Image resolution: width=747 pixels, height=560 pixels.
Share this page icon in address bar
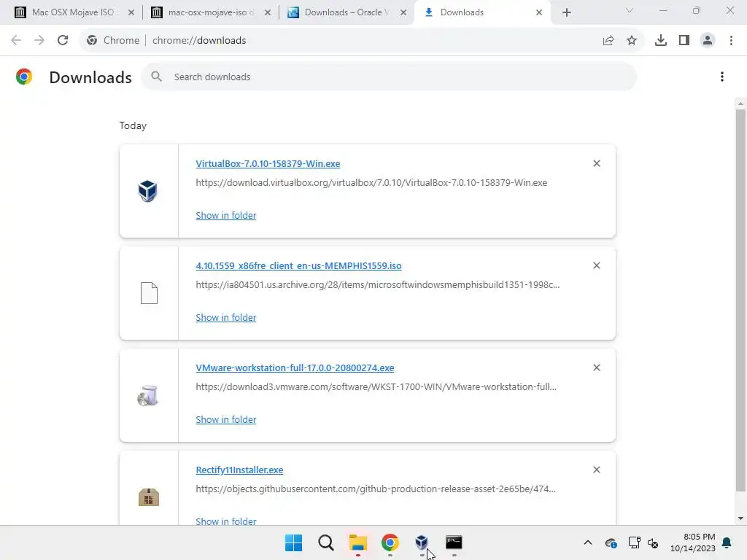coord(608,41)
